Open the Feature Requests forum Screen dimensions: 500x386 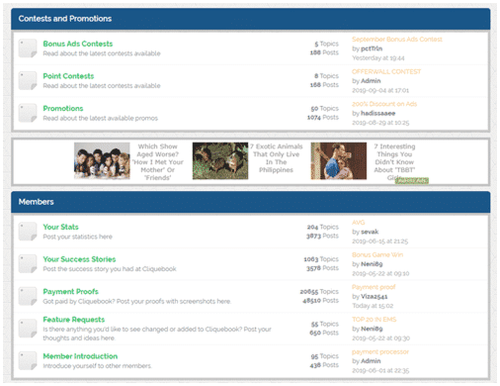tap(74, 320)
